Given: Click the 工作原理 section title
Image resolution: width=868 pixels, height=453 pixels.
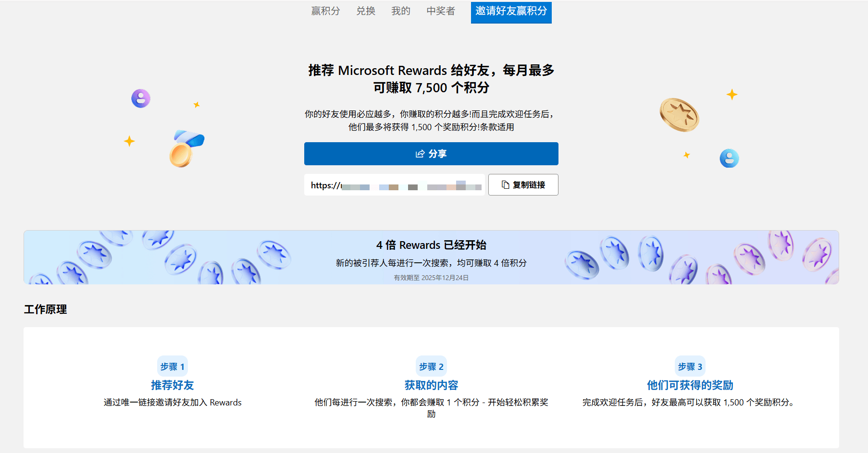Looking at the screenshot, I should [x=46, y=309].
